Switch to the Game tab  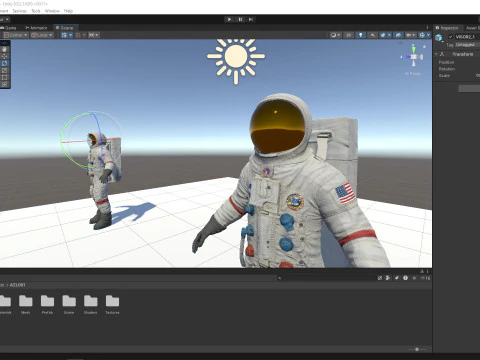(9, 28)
